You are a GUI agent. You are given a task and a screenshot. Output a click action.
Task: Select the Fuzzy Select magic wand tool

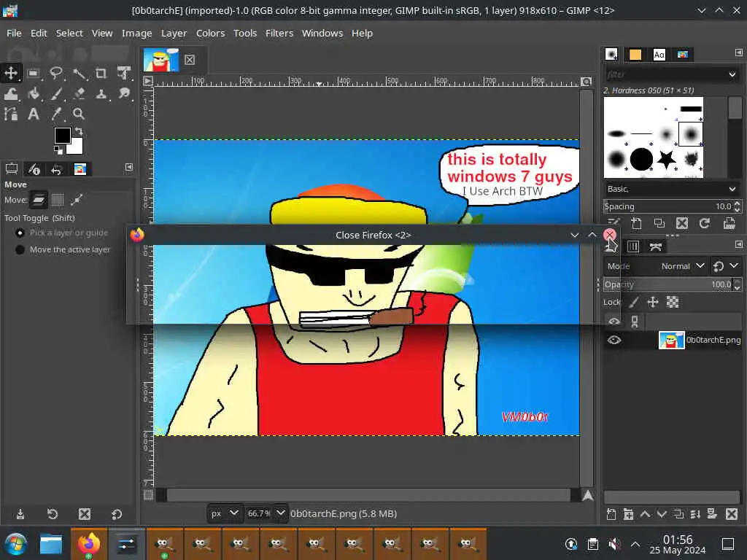79,73
